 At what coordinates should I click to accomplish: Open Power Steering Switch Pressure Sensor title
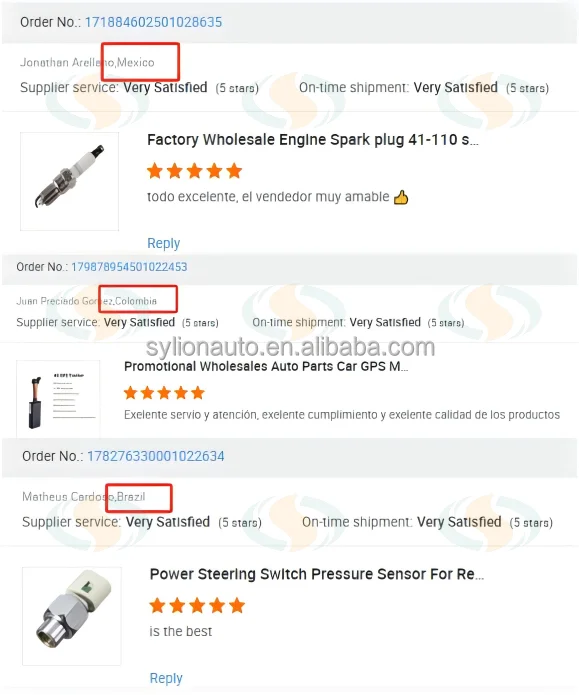317,574
